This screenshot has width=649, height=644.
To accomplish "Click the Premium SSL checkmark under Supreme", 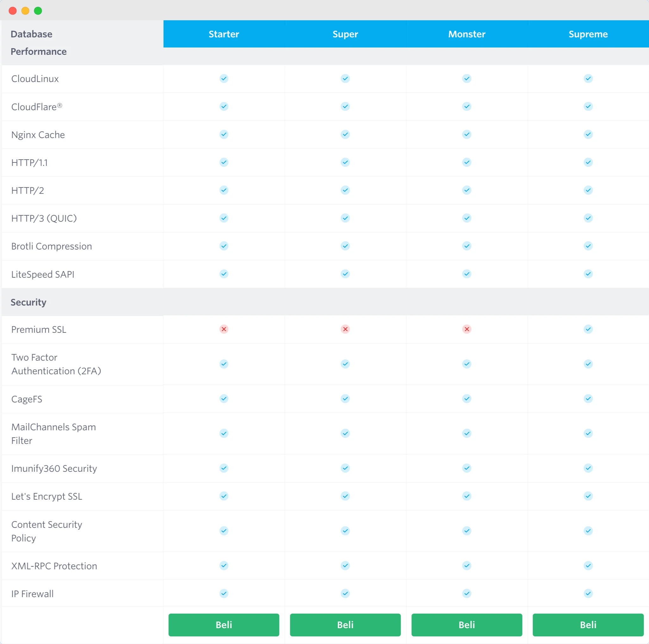I will pos(588,329).
